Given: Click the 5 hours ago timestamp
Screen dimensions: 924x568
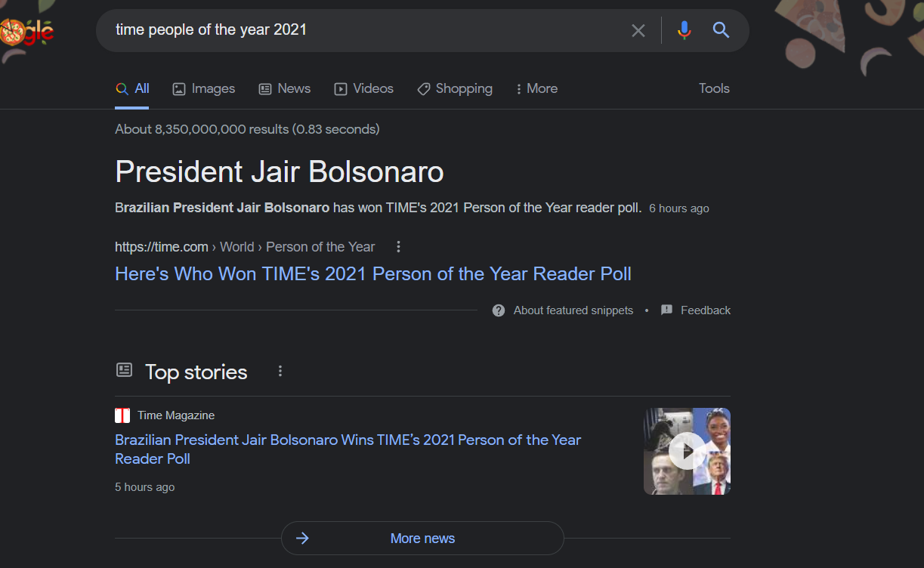Looking at the screenshot, I should pyautogui.click(x=145, y=487).
